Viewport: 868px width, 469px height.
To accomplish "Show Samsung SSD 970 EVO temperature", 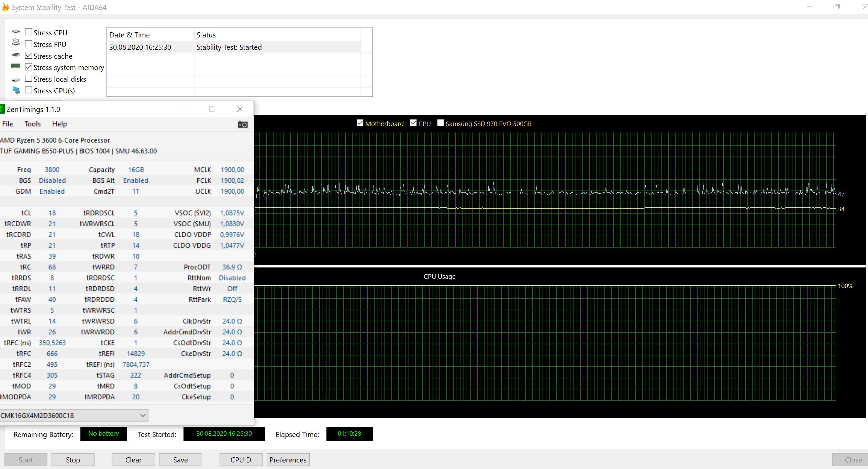I will click(440, 123).
